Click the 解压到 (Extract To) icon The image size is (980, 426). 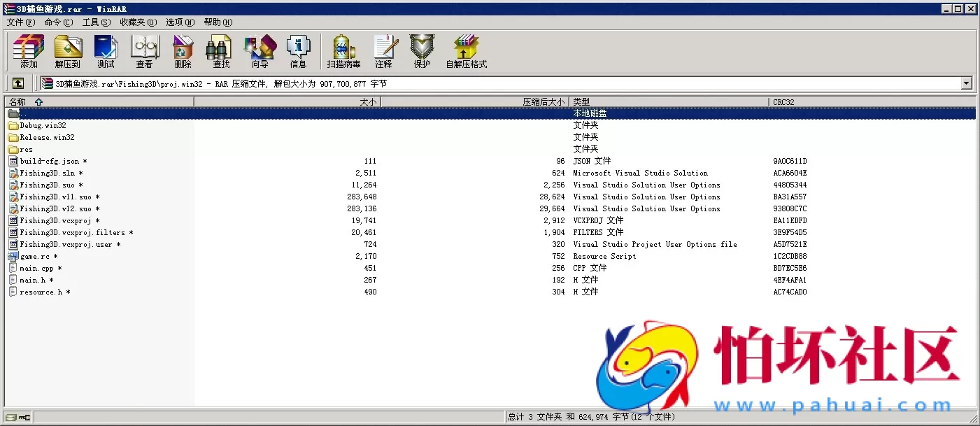[x=67, y=50]
